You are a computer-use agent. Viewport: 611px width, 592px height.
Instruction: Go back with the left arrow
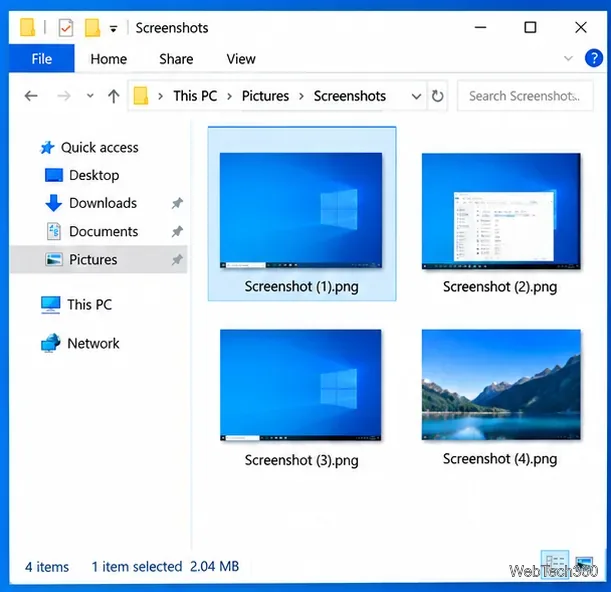tap(31, 95)
